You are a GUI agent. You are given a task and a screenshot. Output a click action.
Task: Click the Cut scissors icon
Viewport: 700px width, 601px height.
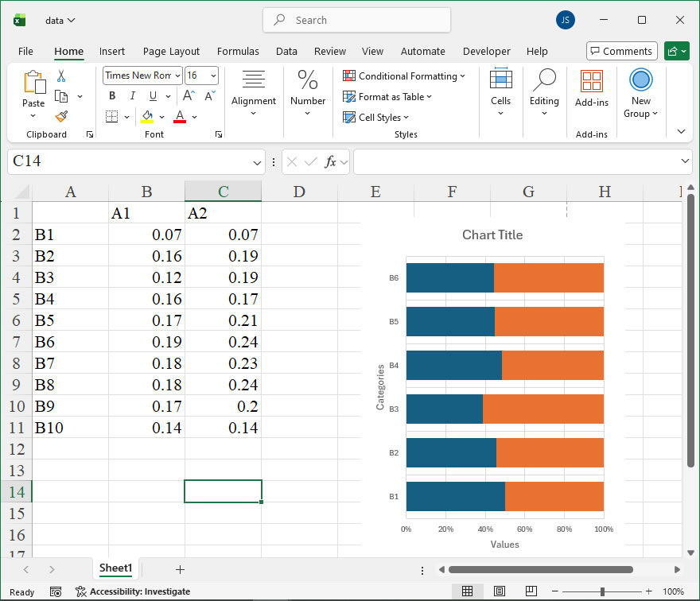pyautogui.click(x=61, y=76)
